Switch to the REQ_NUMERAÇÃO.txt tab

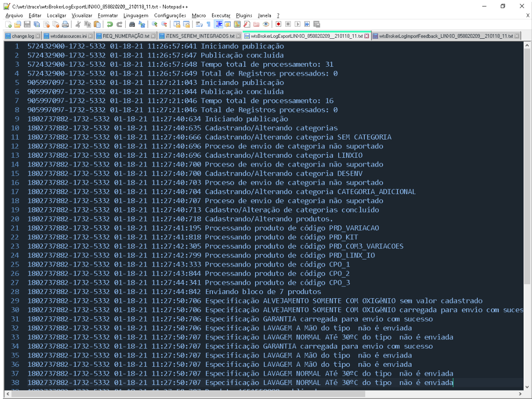[126, 36]
